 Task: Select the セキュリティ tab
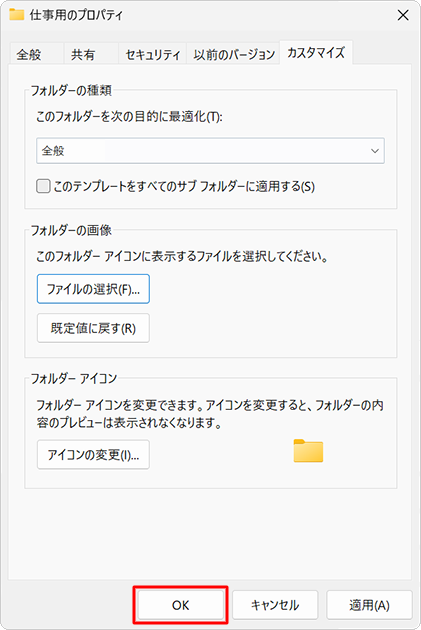[153, 54]
